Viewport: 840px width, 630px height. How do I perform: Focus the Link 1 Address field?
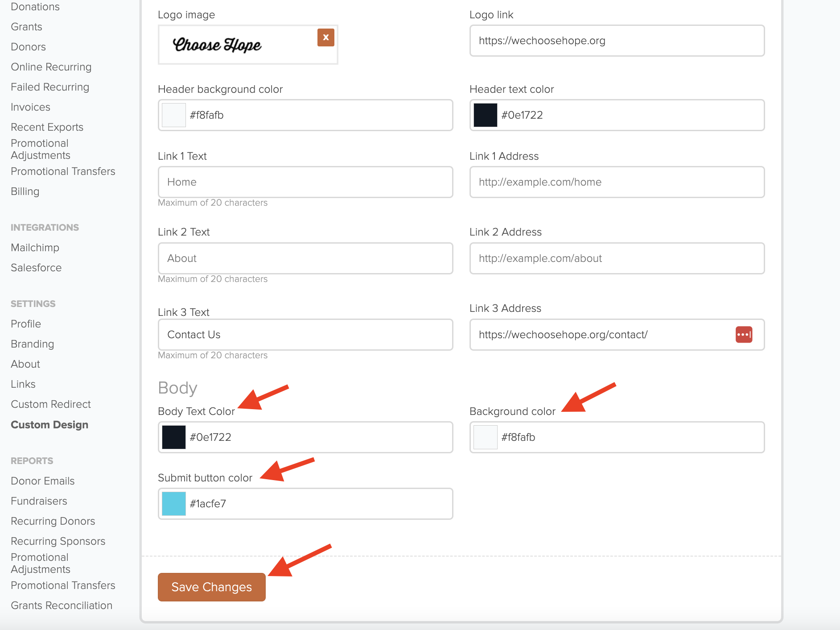(x=617, y=182)
